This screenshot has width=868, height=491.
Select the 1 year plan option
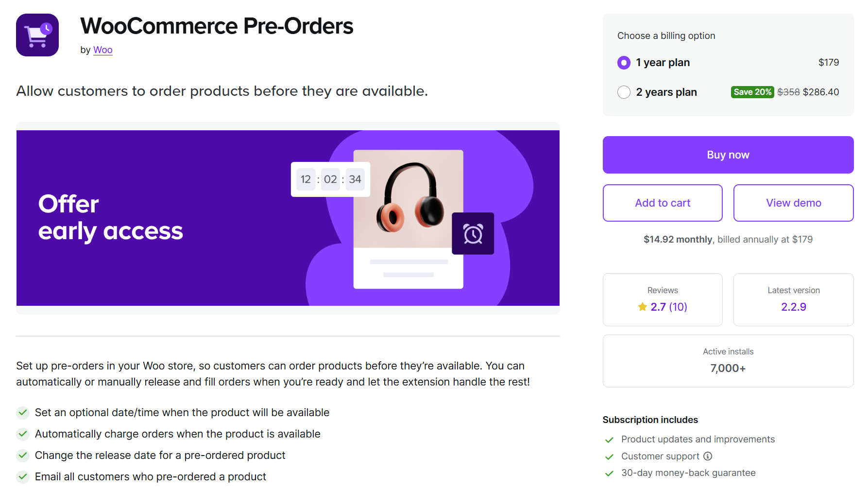click(x=623, y=62)
